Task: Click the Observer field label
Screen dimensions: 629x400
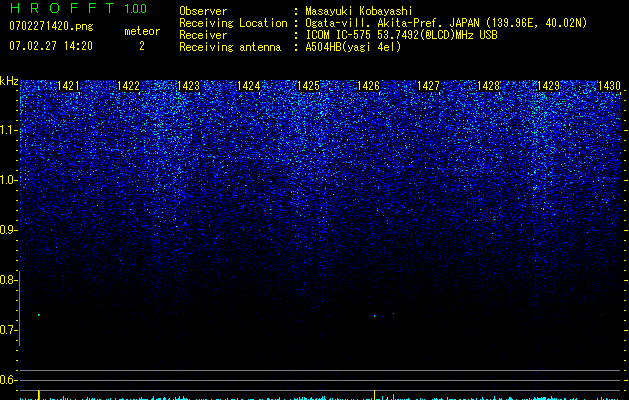Action: (x=203, y=11)
